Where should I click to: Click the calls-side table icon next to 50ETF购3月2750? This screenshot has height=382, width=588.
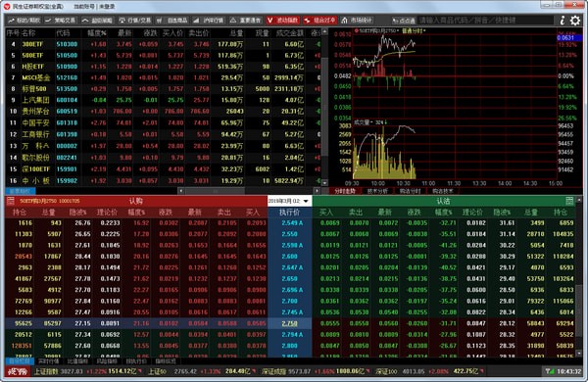coord(10,201)
